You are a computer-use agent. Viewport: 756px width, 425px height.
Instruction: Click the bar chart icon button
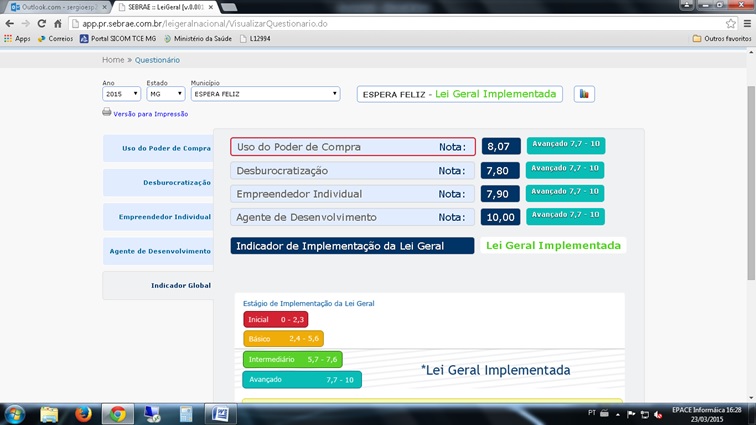584,94
